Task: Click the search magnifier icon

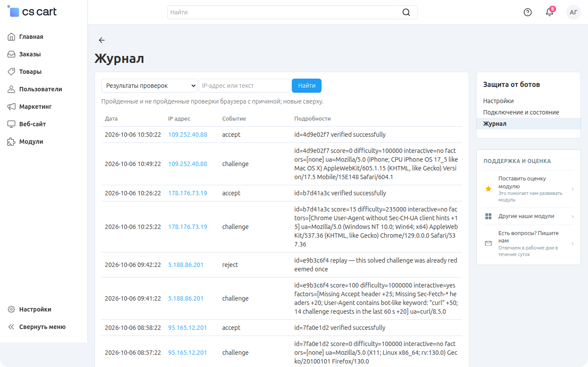Action: (406, 12)
